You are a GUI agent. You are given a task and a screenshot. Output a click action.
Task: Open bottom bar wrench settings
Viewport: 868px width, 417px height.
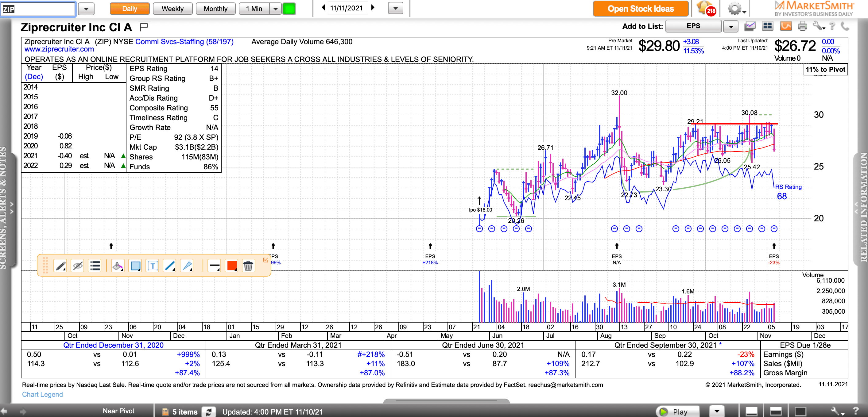point(837,411)
